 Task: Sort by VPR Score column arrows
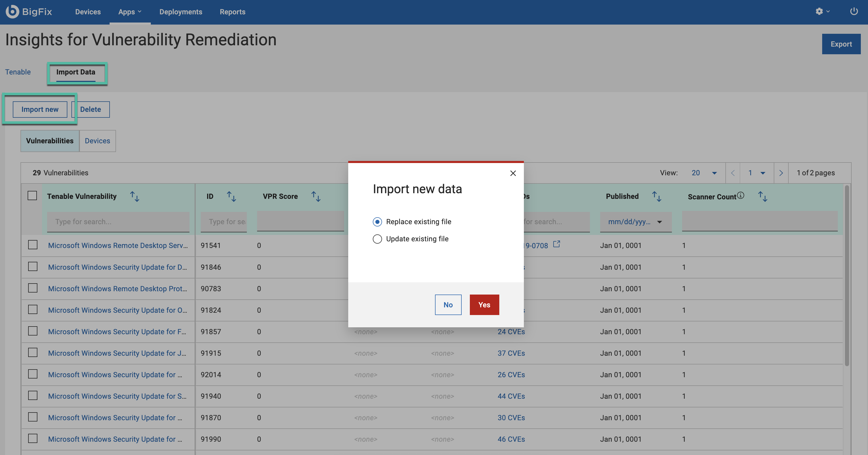pos(316,196)
